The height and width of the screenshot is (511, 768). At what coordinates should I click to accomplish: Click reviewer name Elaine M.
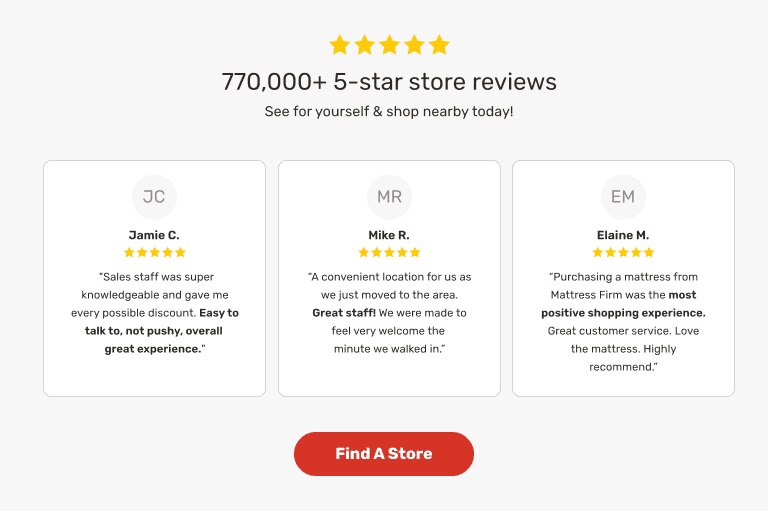coord(623,235)
